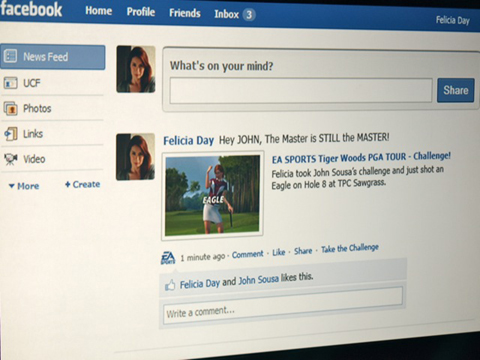This screenshot has width=480, height=360.
Task: Click the + Create link
Action: pos(82,184)
